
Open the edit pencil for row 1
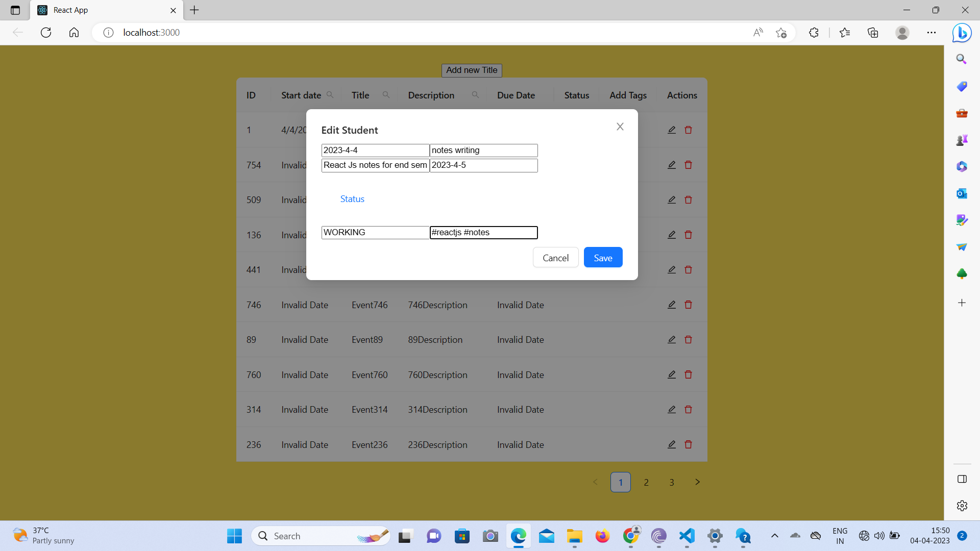[x=671, y=130]
